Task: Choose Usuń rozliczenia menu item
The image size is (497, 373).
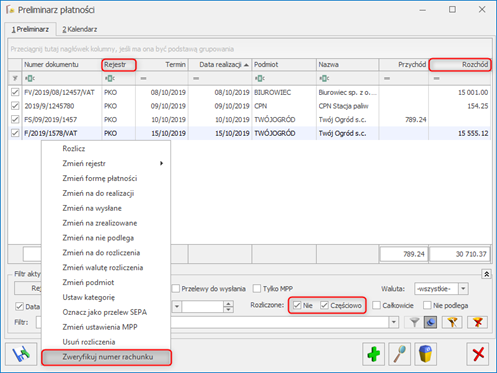Action: 106,342
